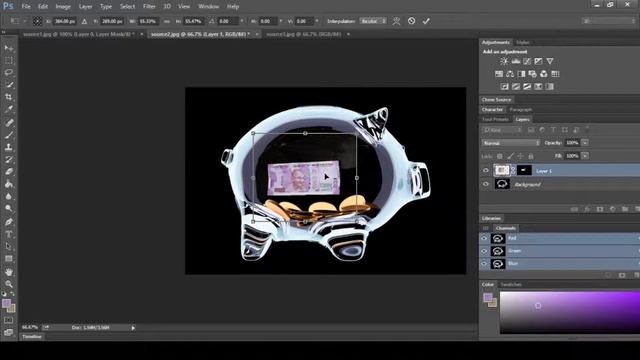Viewport: 640px width, 360px height.
Task: Open the Interpolation Bicubic dropdown
Action: click(373, 21)
